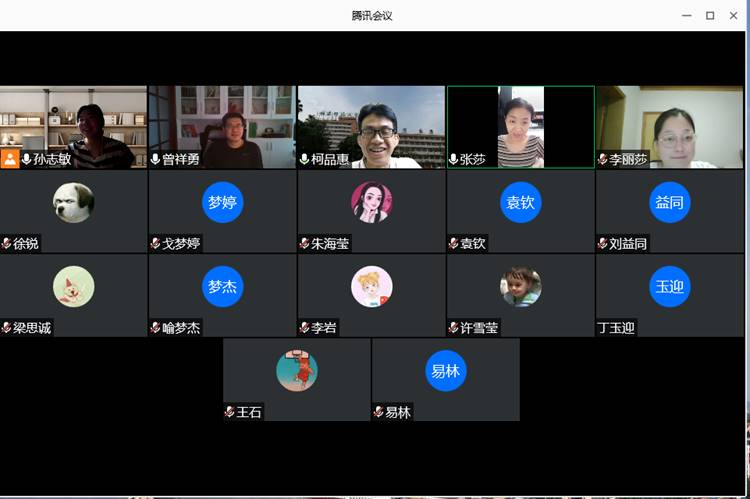The height and width of the screenshot is (499, 750).
Task: Click the blue 袁钦 avatar circle
Action: coord(520,202)
